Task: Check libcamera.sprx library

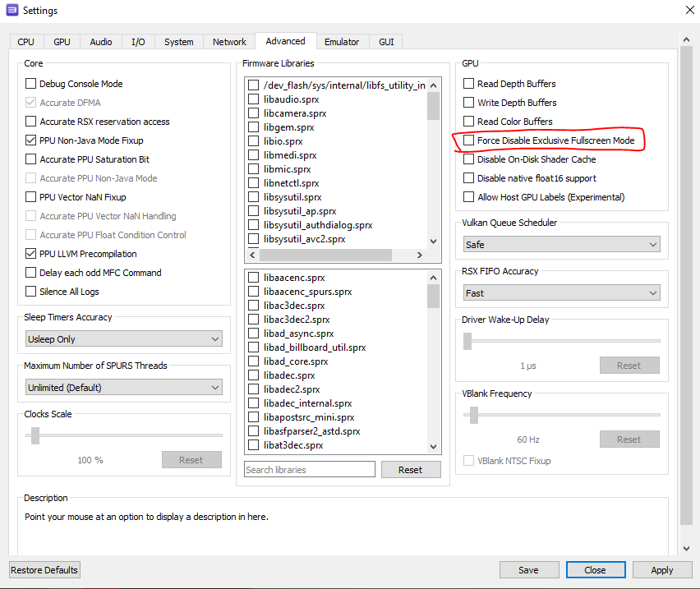Action: click(x=253, y=113)
